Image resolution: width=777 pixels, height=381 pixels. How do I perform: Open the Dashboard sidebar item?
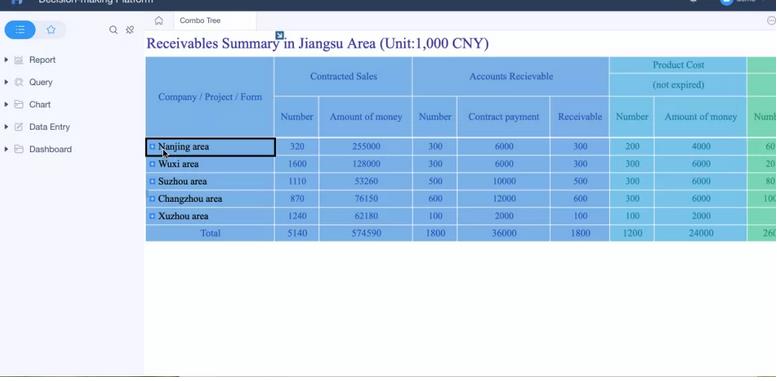[x=50, y=149]
